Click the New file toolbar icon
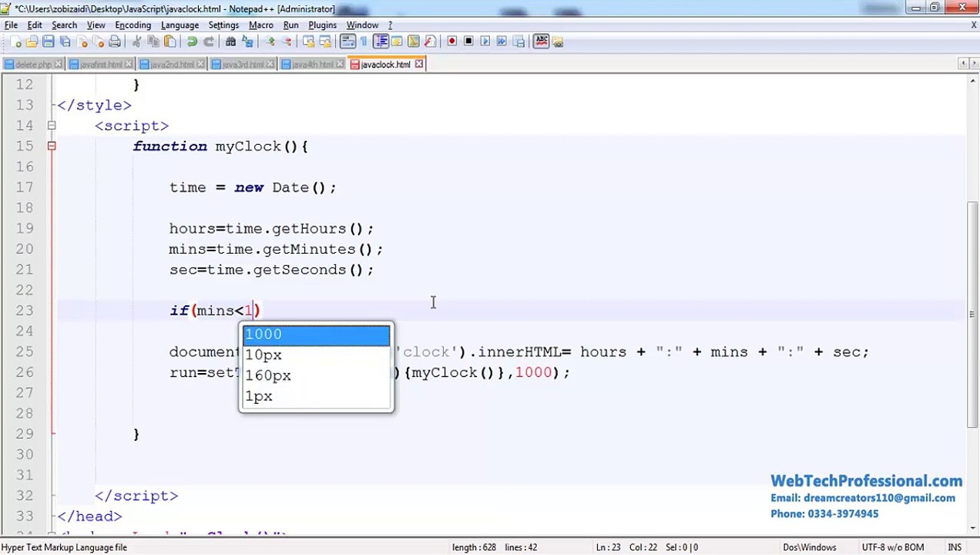The width and height of the screenshot is (980, 555). [x=15, y=42]
